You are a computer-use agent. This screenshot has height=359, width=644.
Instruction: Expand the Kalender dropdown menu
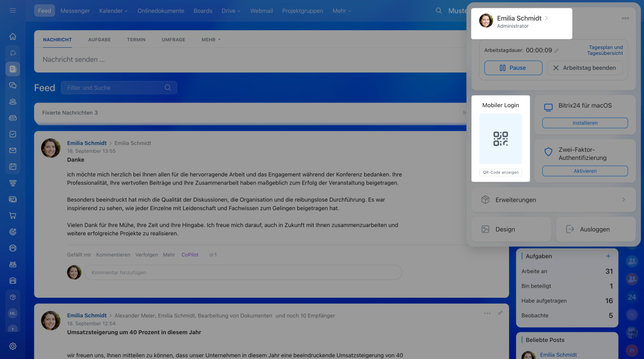pyautogui.click(x=113, y=11)
